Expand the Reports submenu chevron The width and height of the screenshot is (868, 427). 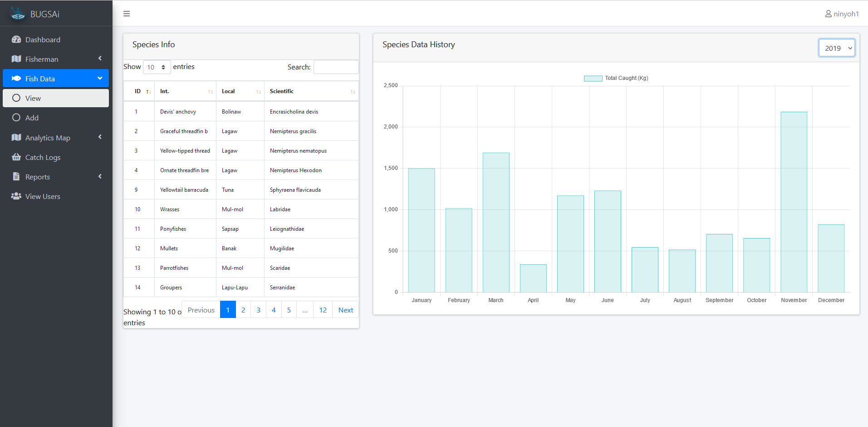point(100,177)
